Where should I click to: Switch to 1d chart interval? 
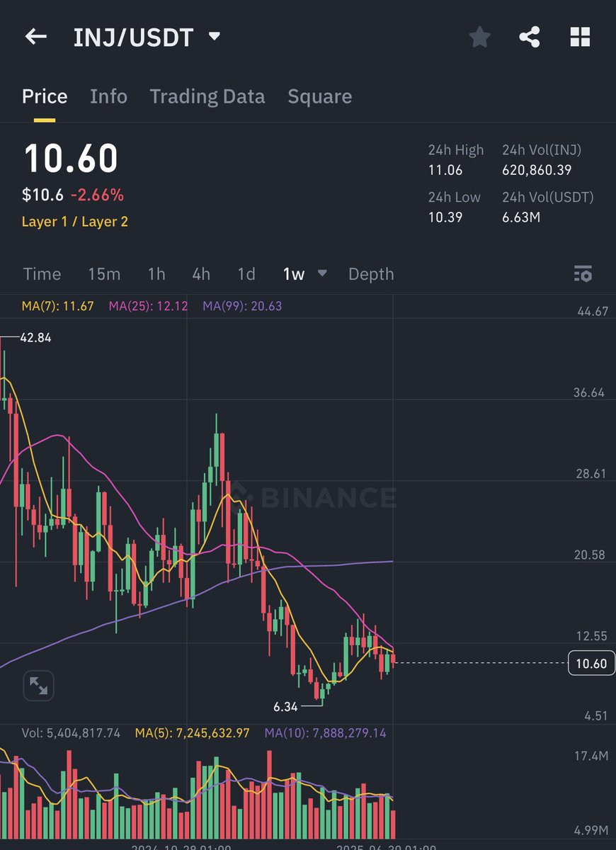click(x=246, y=274)
